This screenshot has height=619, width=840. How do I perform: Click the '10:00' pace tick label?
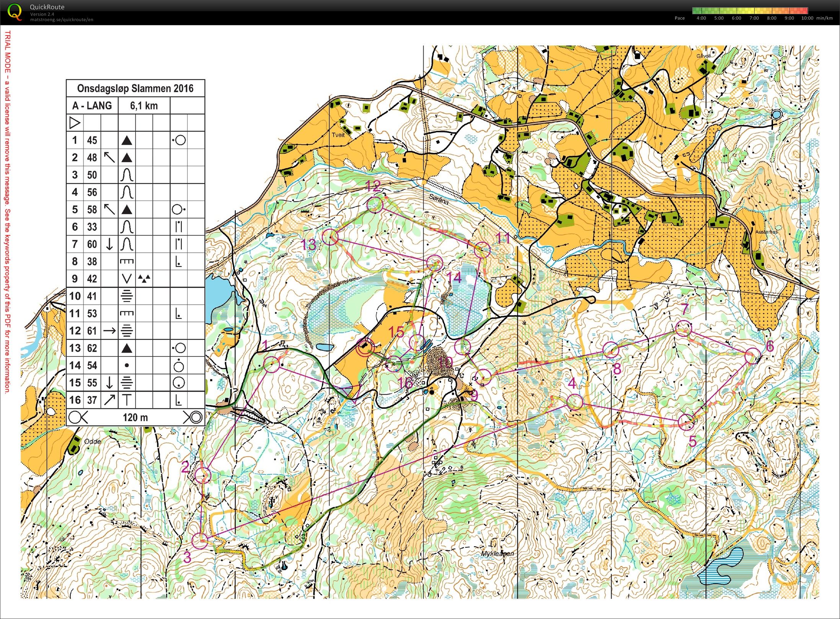click(807, 18)
